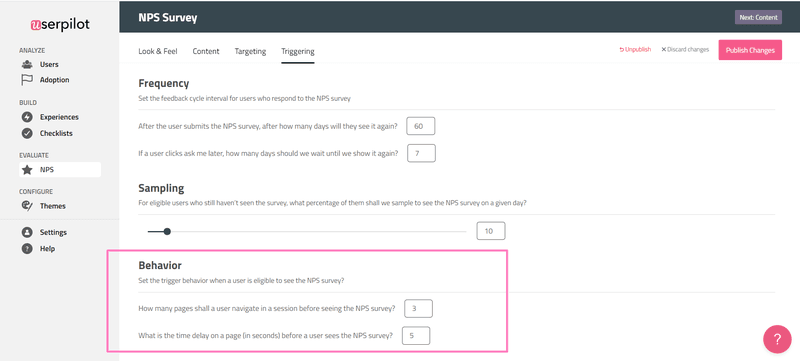Go to the Targeting tab
The width and height of the screenshot is (800, 361).
250,51
